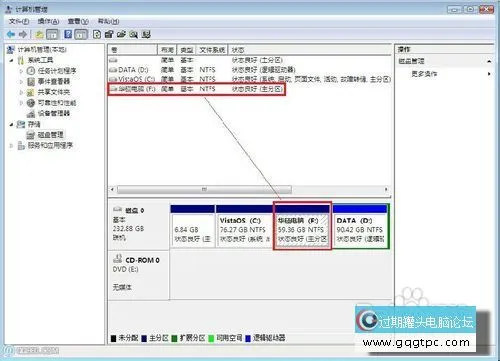Expand the 任务计划程序 tree node

(x=21, y=71)
